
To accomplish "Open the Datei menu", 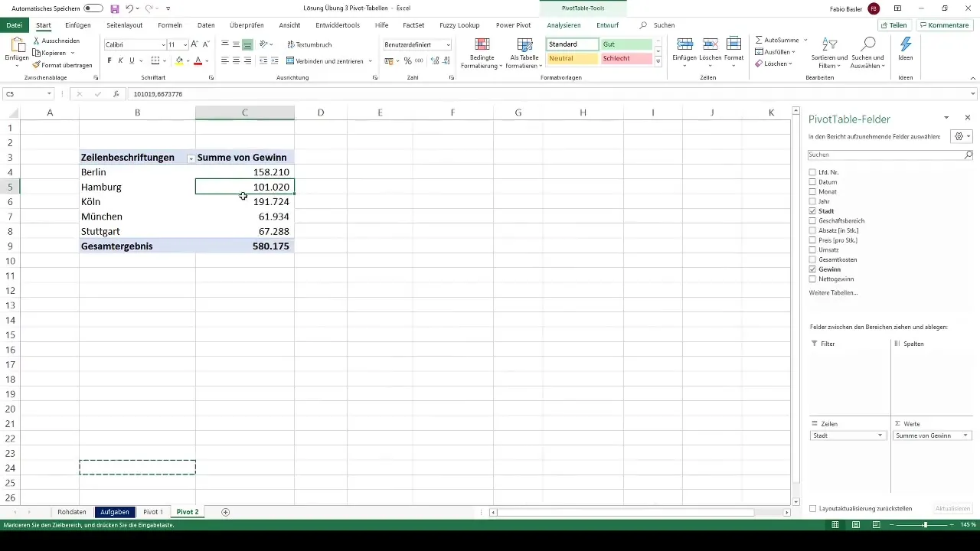I will (14, 25).
